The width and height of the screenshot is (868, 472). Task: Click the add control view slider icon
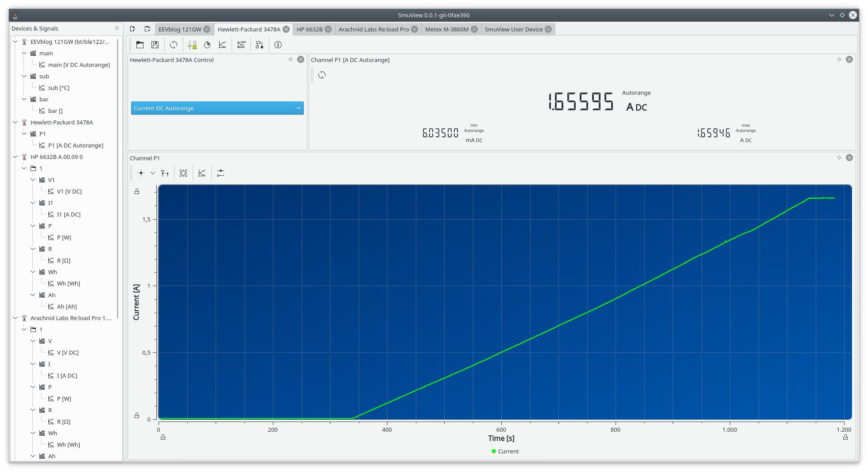[192, 45]
